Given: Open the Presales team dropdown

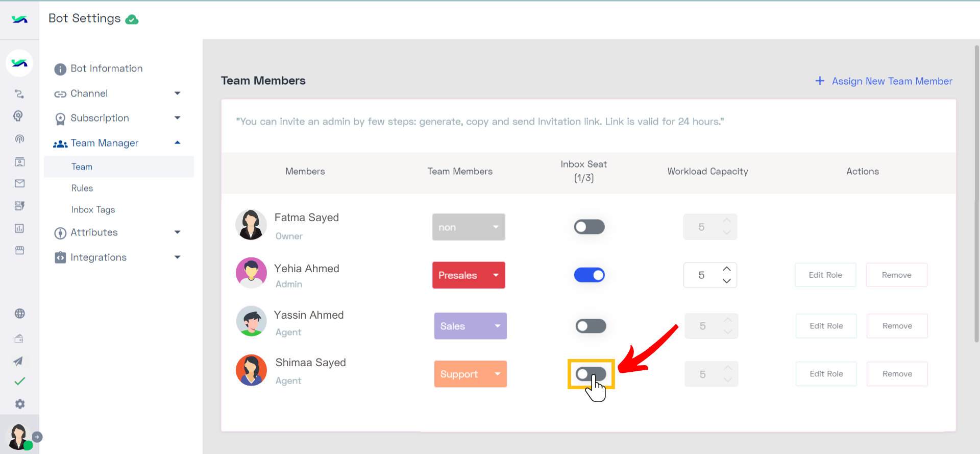Looking at the screenshot, I should pyautogui.click(x=469, y=275).
